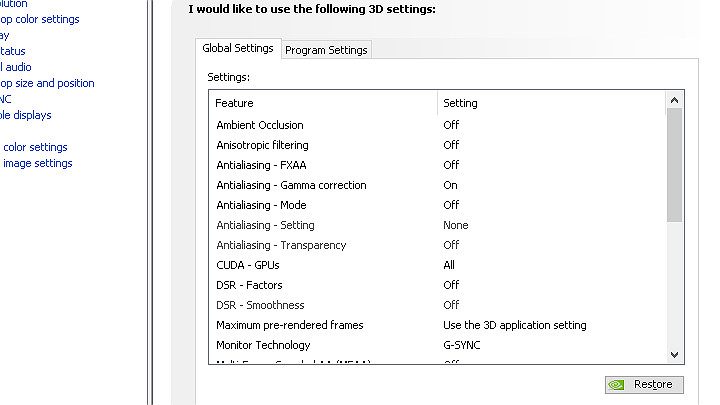Image resolution: width=720 pixels, height=405 pixels.
Task: Open the Monitor Technology G-SYNC value
Action: pos(462,345)
